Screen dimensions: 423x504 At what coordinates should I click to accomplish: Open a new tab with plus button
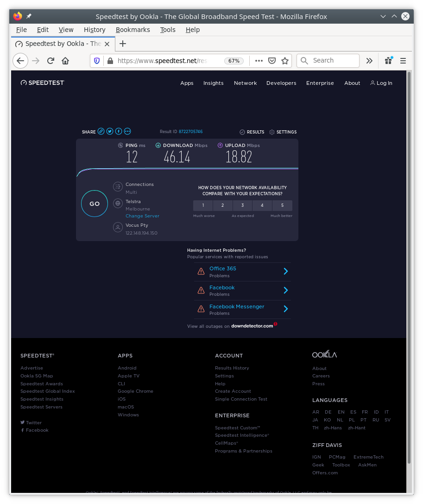[x=123, y=44]
